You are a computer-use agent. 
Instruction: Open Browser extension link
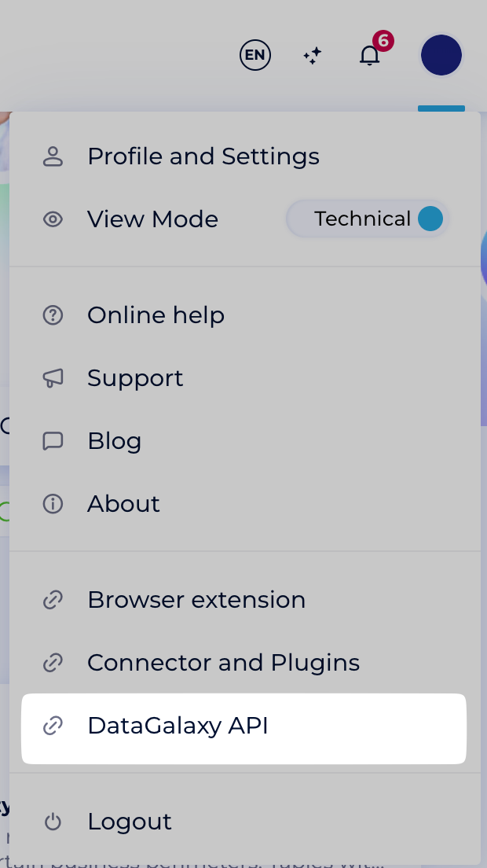click(x=196, y=600)
